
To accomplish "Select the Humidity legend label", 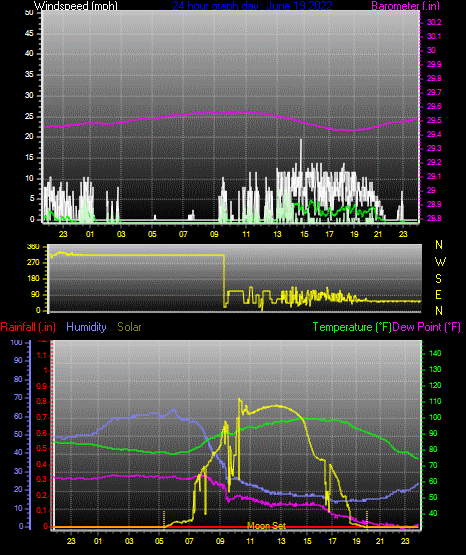I will (x=86, y=327).
